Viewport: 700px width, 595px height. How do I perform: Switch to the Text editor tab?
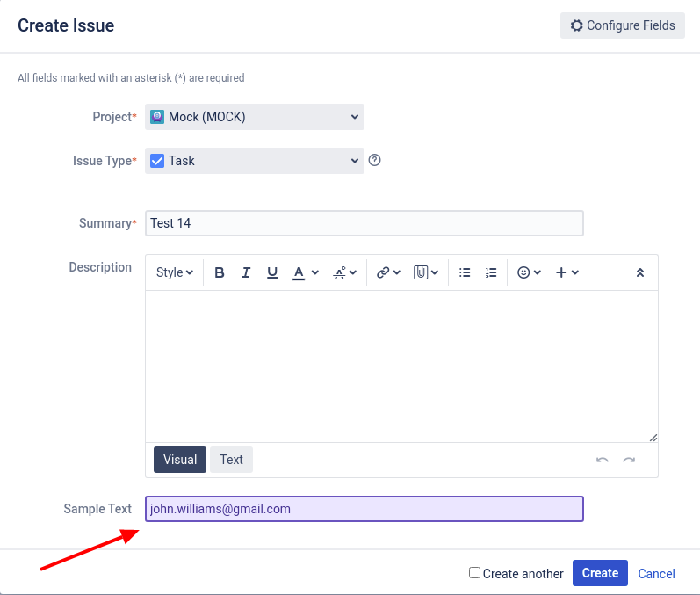pyautogui.click(x=231, y=460)
